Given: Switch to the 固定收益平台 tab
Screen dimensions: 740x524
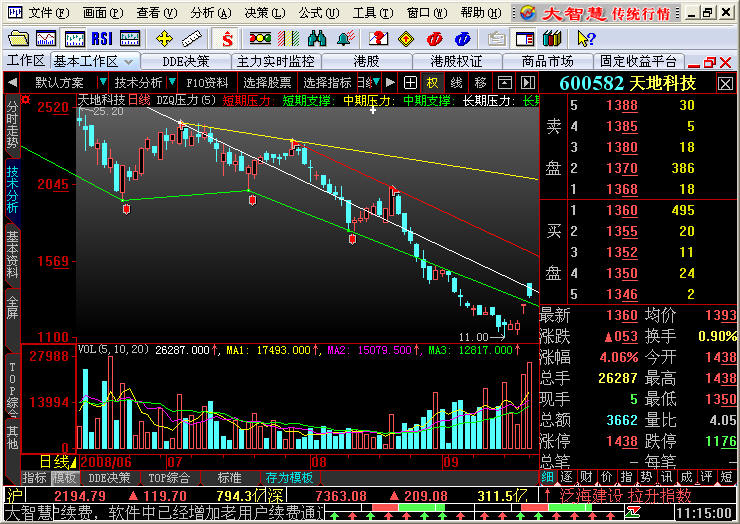Looking at the screenshot, I should tap(638, 61).
